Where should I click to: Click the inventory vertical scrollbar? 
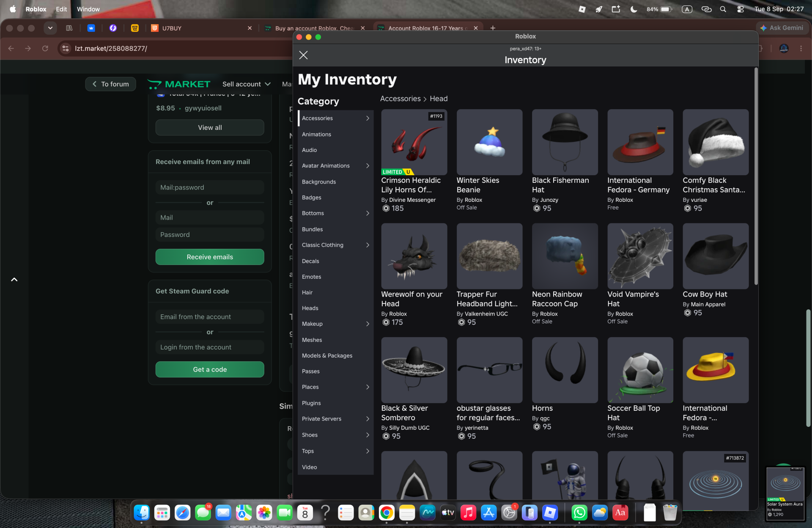click(756, 176)
